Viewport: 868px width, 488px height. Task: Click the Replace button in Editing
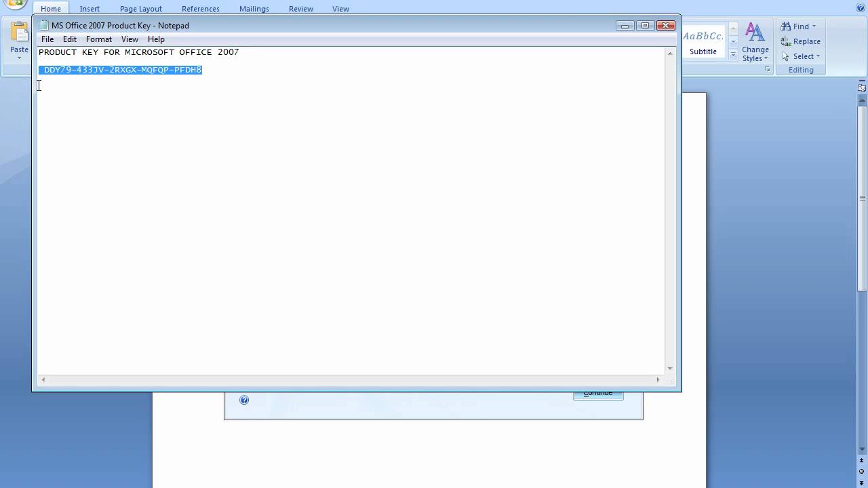pos(801,41)
